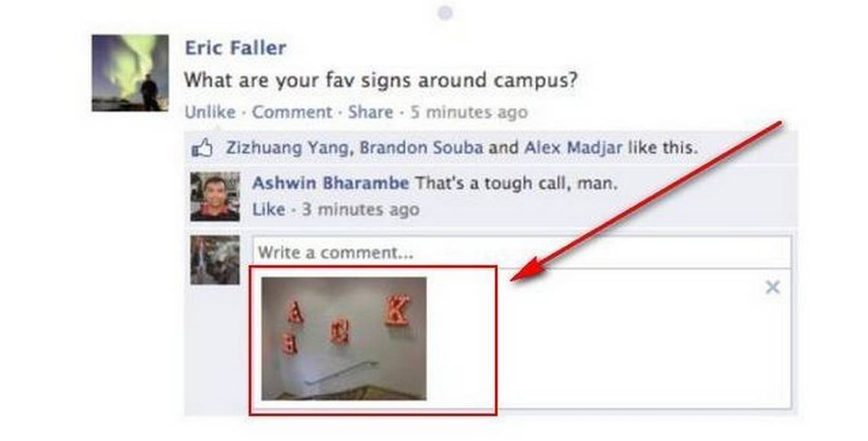Click the gray dot above the post

click(445, 13)
